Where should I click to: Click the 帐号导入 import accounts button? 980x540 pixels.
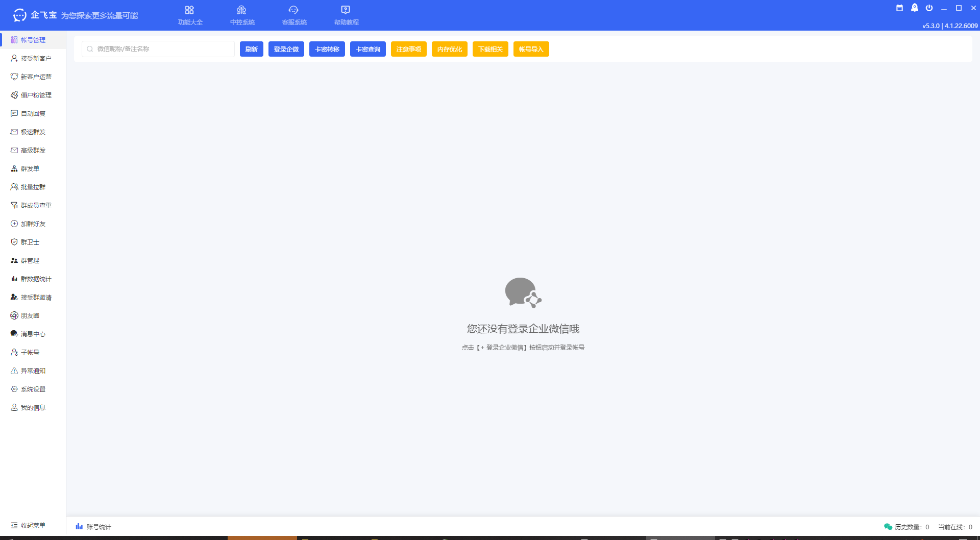531,49
